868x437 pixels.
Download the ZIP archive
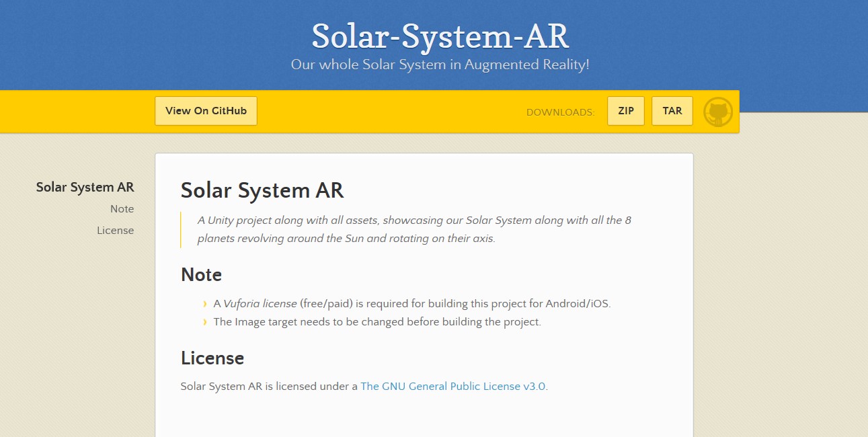(x=625, y=111)
